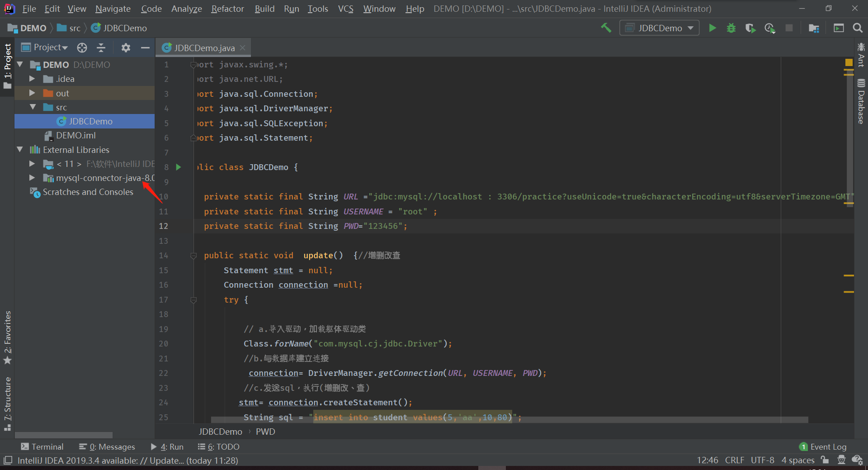Select Scratches and Consoles node
This screenshot has width=868, height=470.
(81, 192)
